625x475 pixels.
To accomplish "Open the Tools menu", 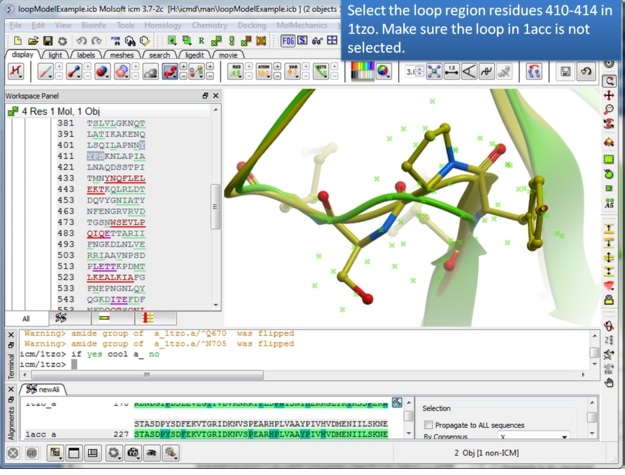I will click(124, 24).
